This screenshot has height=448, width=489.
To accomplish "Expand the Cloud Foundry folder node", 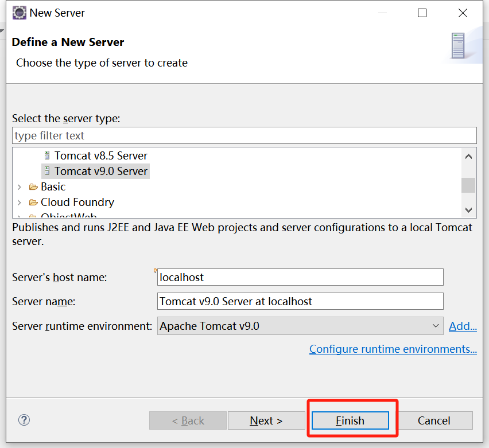I will 20,202.
